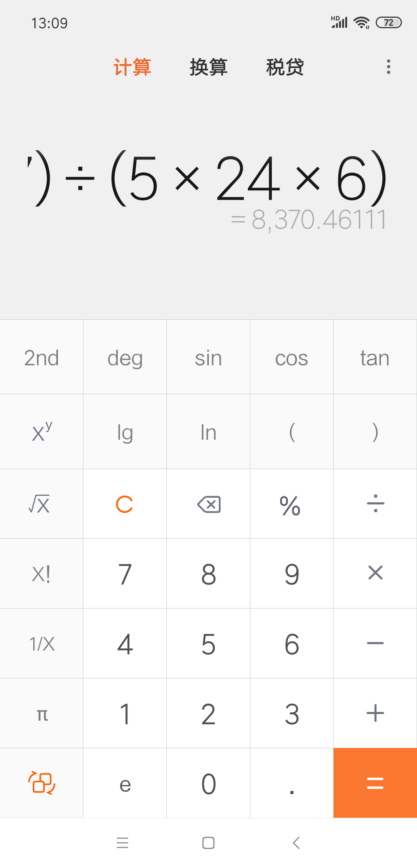Open the three-dot overflow menu
This screenshot has width=417, height=868.
388,67
